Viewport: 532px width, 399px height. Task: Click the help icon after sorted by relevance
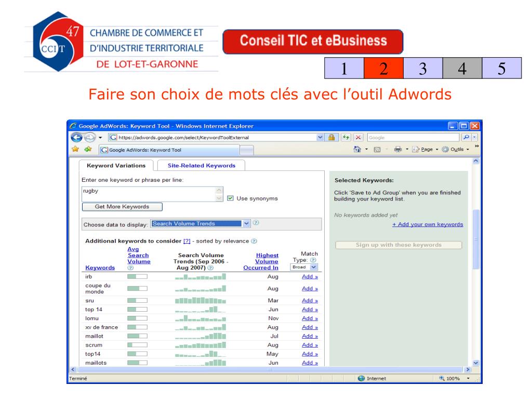[x=254, y=241]
